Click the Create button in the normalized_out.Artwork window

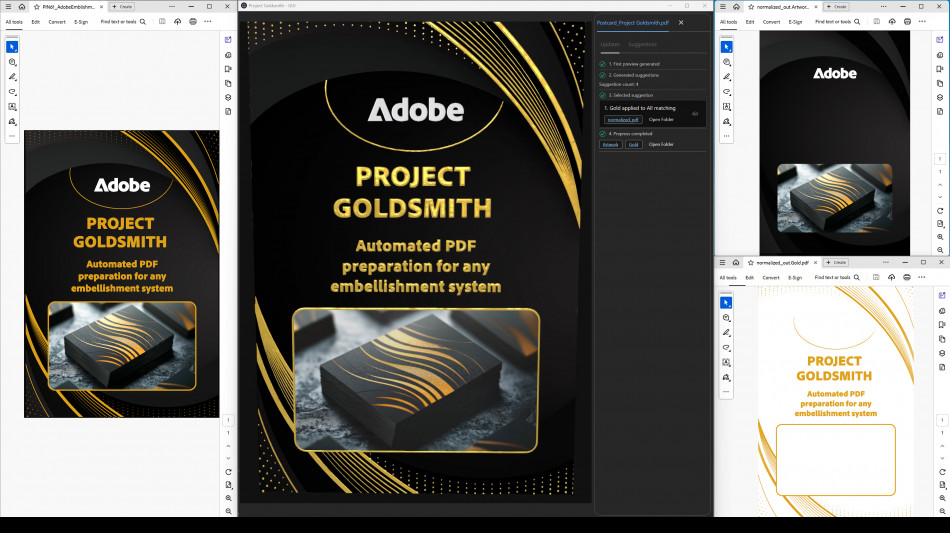(x=836, y=6)
